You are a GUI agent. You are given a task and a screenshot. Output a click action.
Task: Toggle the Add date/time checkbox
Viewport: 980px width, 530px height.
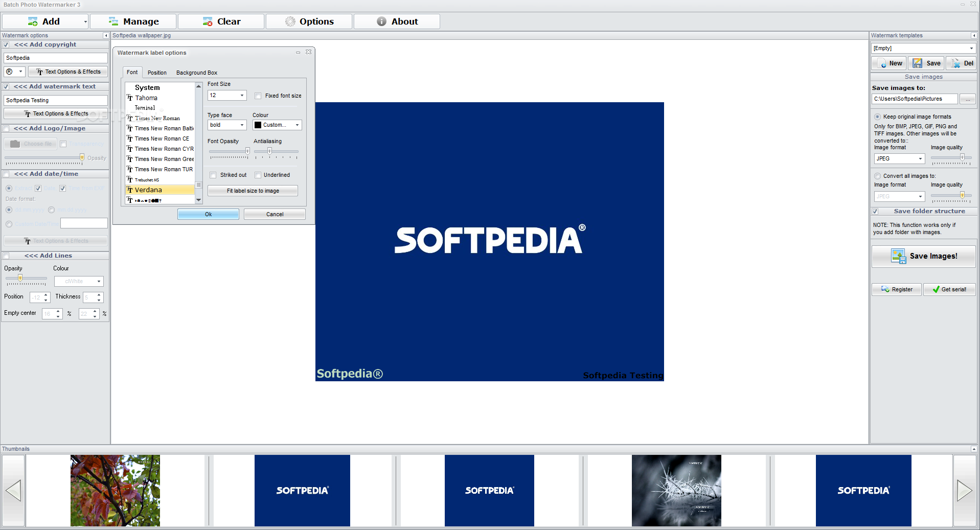click(6, 174)
